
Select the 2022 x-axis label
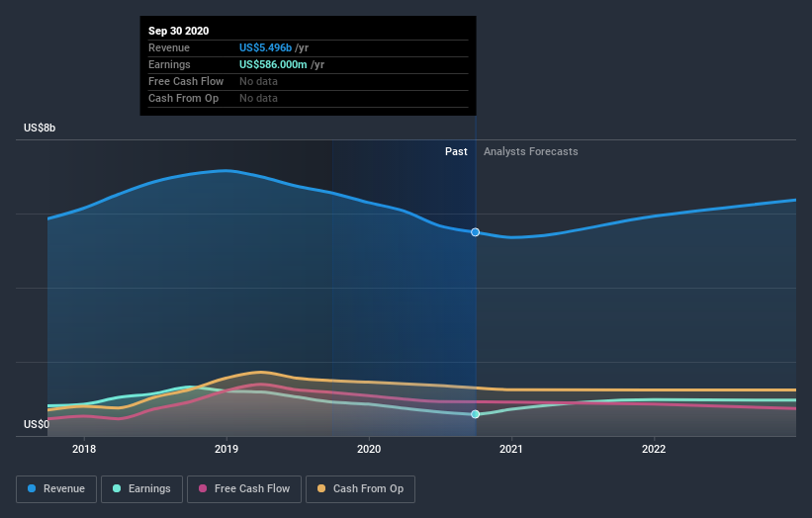click(654, 449)
